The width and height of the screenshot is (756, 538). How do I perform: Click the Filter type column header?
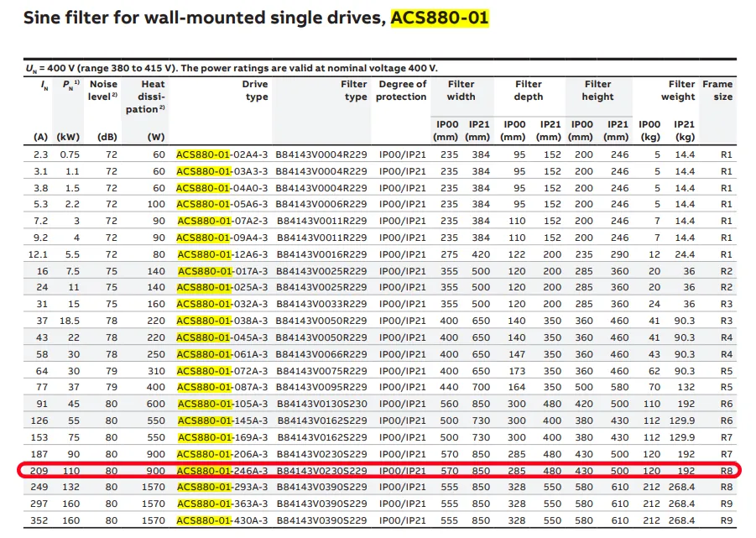point(353,89)
